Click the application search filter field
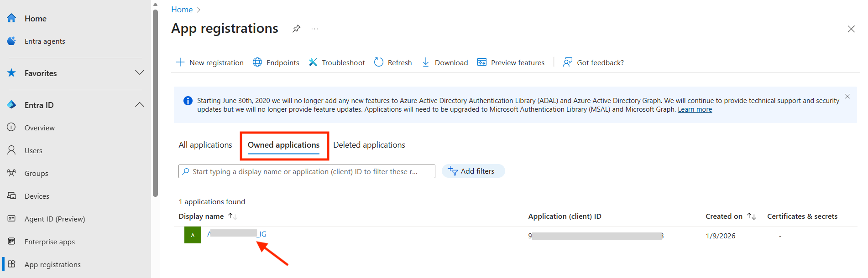The width and height of the screenshot is (868, 278). click(x=306, y=172)
